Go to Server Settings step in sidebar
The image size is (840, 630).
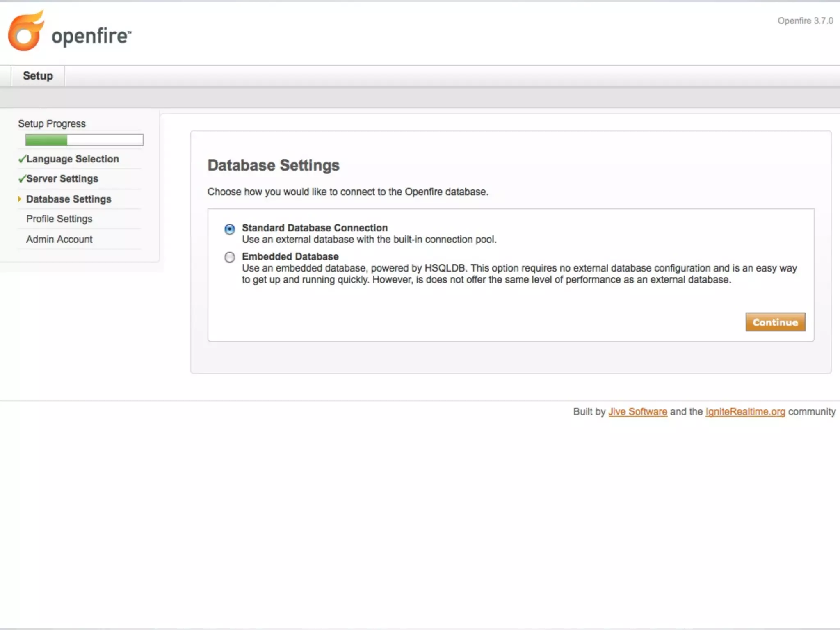[x=62, y=179]
